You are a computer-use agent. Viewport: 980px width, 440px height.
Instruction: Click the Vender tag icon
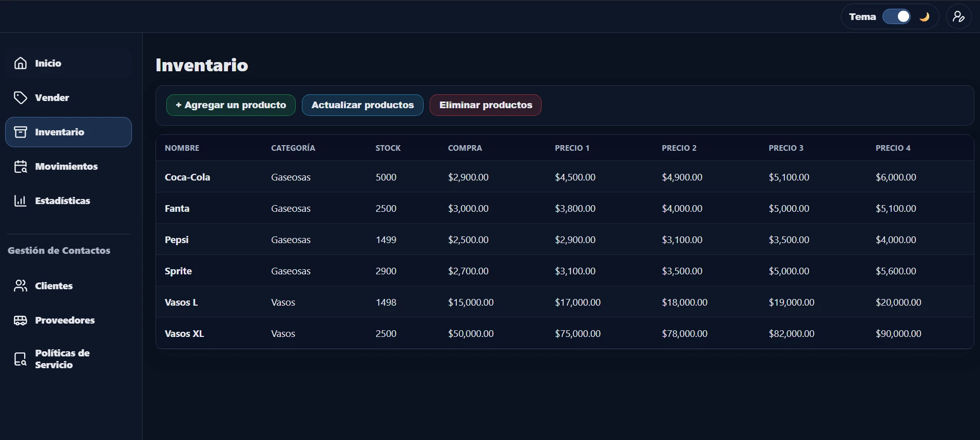coord(21,97)
